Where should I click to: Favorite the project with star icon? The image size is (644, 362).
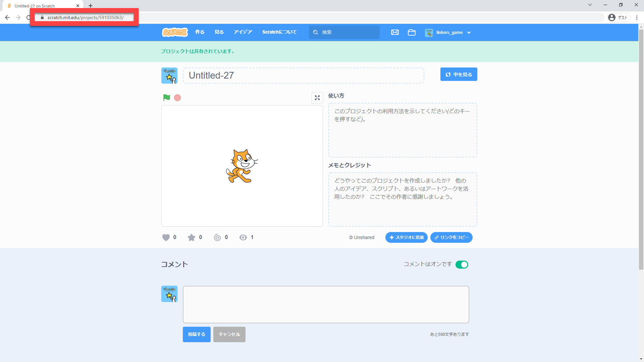[x=192, y=237]
